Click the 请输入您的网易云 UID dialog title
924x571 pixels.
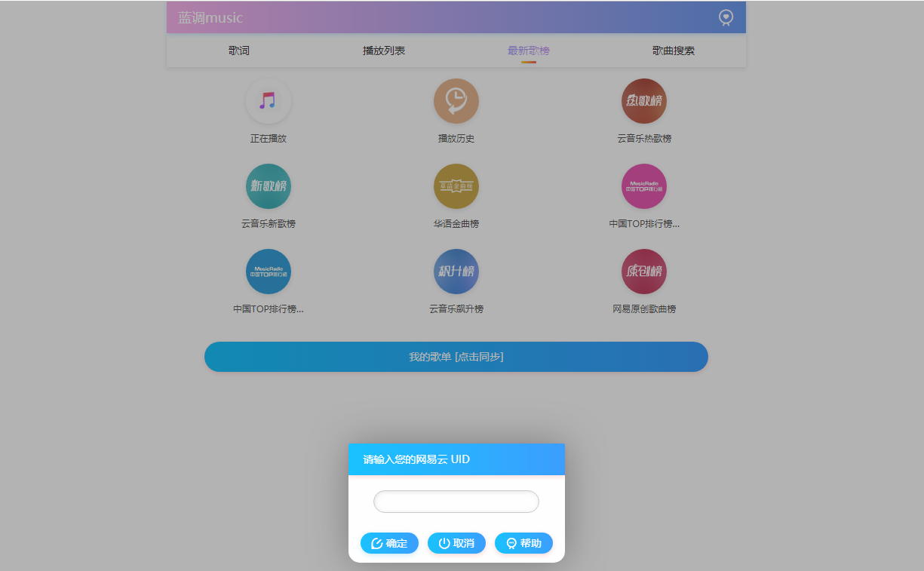point(416,459)
